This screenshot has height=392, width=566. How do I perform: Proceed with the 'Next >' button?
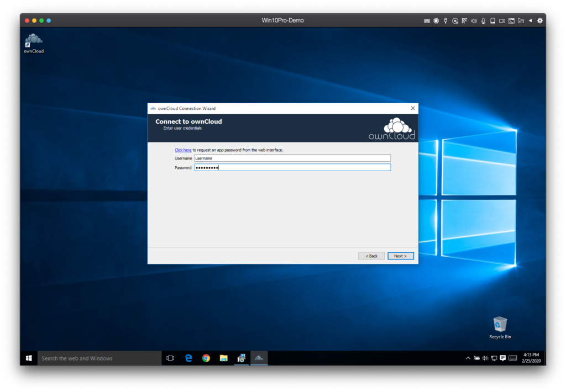tap(400, 256)
